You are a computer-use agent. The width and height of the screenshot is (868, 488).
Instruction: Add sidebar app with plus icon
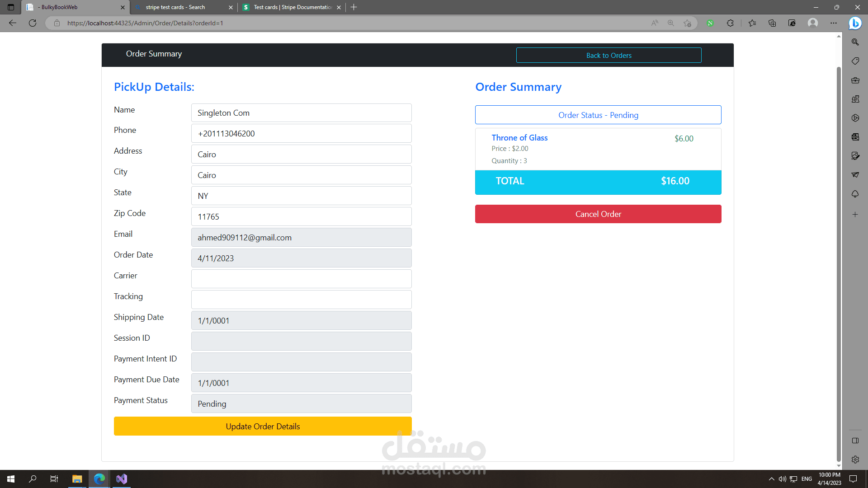(x=855, y=215)
